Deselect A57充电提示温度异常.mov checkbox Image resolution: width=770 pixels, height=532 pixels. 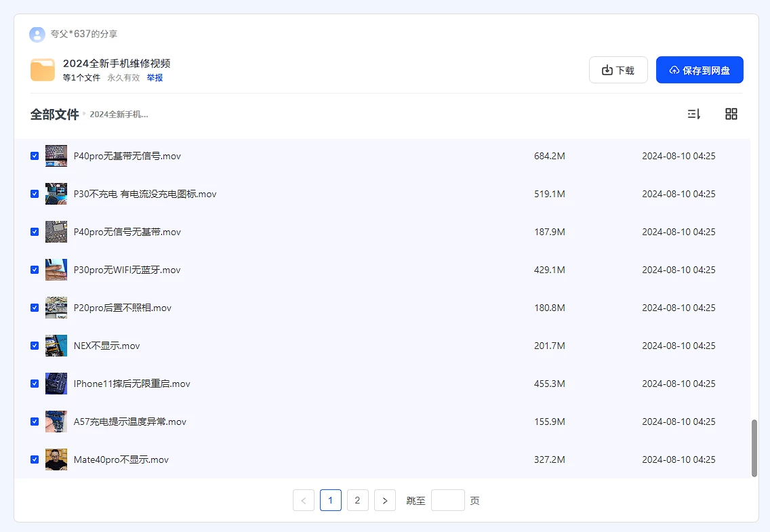pyautogui.click(x=35, y=422)
